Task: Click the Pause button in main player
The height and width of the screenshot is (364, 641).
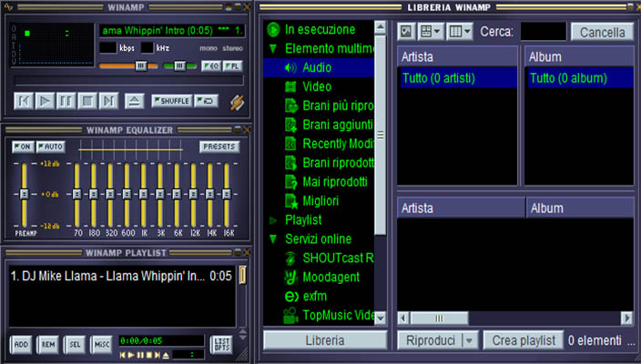Action: pyautogui.click(x=66, y=100)
